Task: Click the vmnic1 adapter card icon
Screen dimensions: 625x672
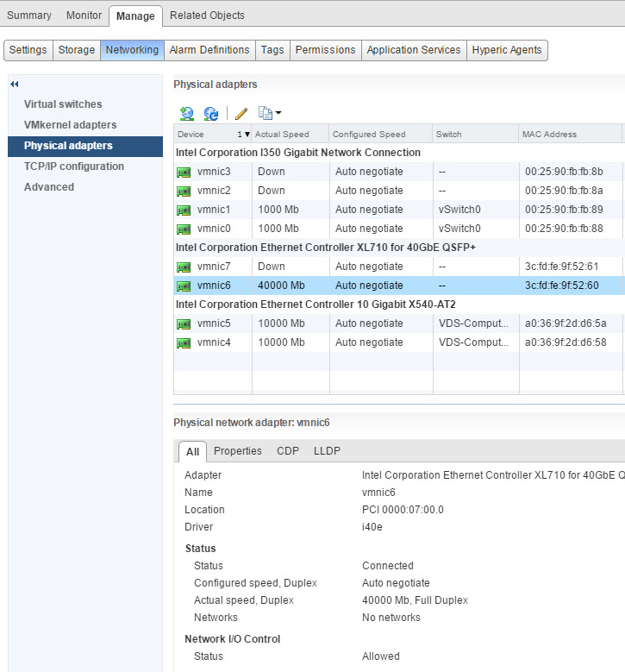Action: [184, 210]
